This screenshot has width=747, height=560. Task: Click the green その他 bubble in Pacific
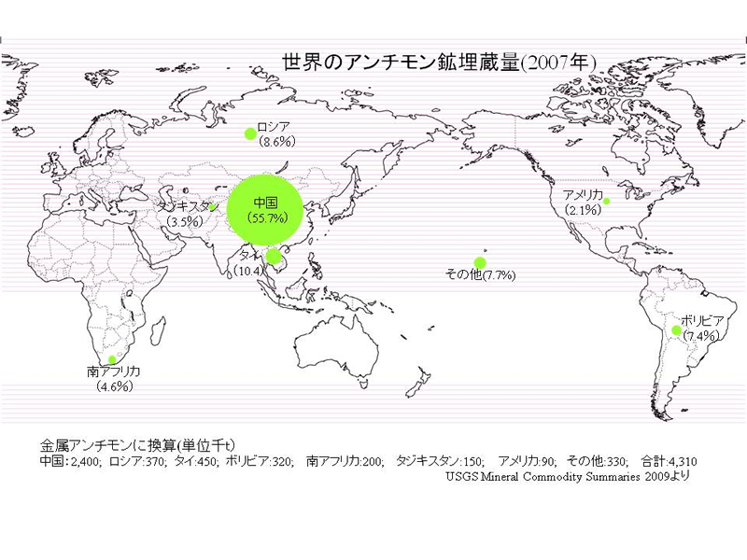480,263
